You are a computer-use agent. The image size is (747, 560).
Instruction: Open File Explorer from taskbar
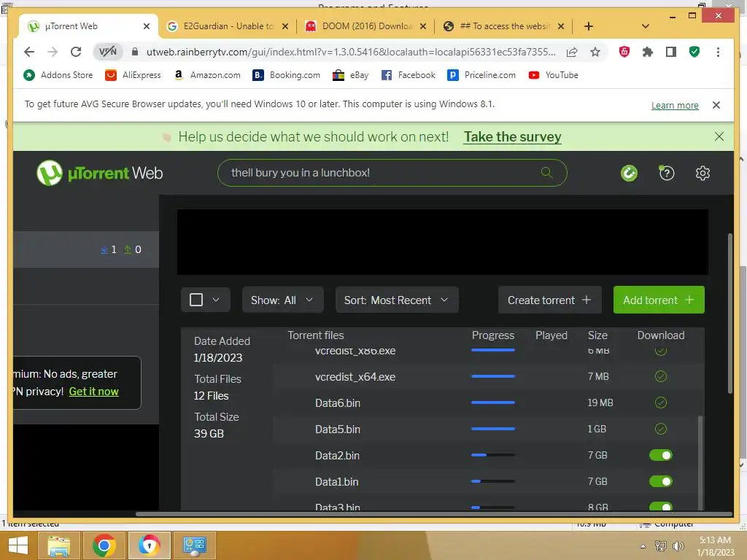58,545
